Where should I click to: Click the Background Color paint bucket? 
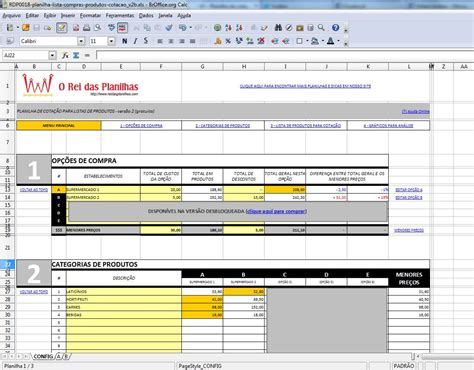coord(315,41)
